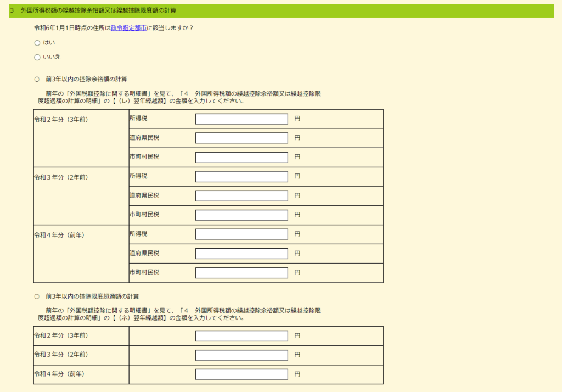Click 控除限度超過額 input for 令和4年分（前年）
This screenshot has height=392, width=562.
(x=241, y=374)
